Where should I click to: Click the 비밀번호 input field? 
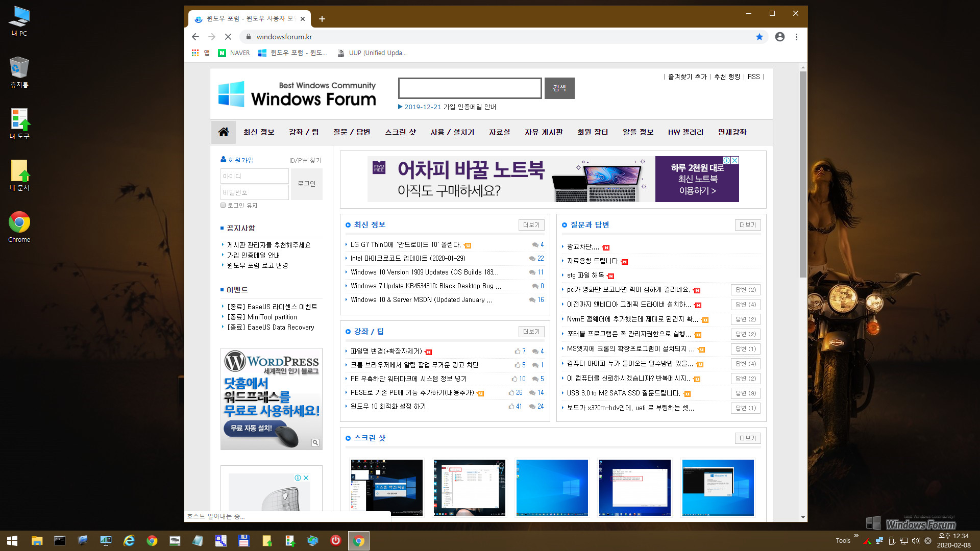255,192
